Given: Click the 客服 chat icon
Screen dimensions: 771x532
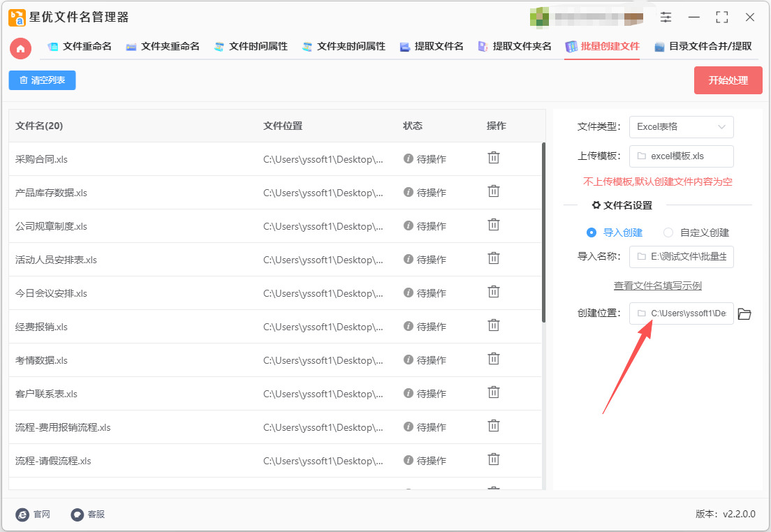Looking at the screenshot, I should [x=78, y=515].
